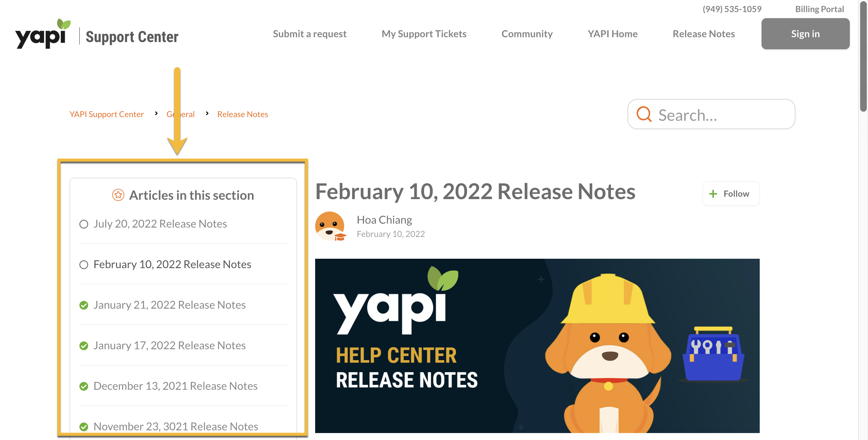Open December 13, 2021 Release Notes article
Viewport: 868px width, 440px height.
(x=175, y=386)
